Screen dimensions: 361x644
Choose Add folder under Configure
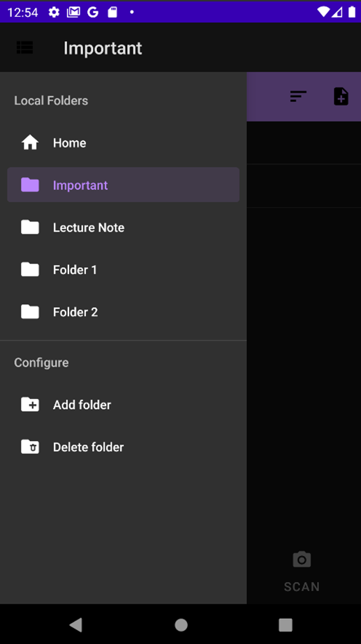[x=124, y=405]
